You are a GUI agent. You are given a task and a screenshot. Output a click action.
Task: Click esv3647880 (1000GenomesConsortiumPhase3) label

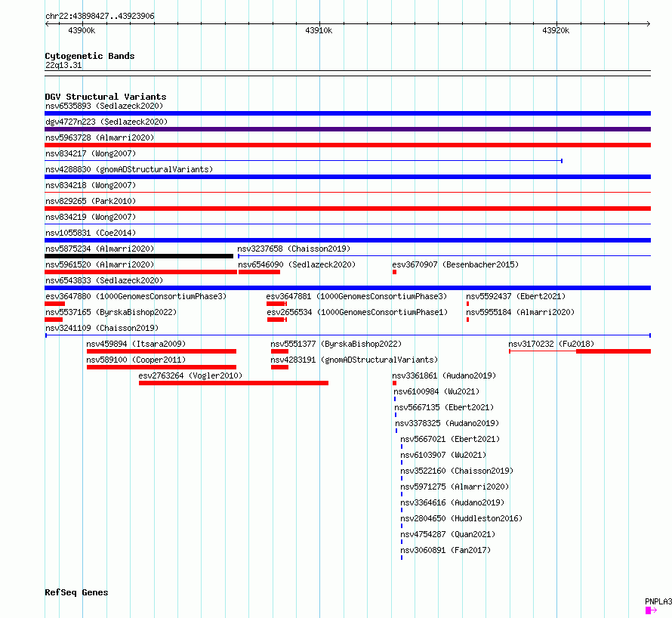point(136,296)
